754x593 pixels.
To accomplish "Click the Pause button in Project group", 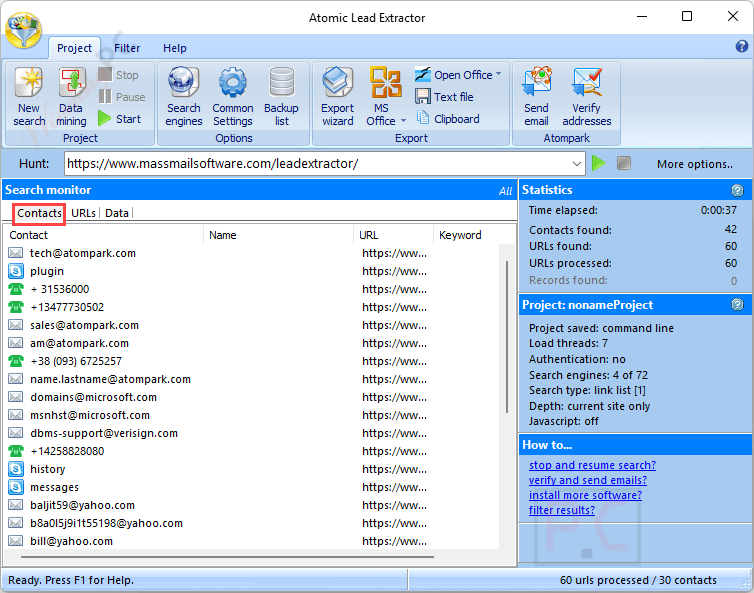I will pos(122,97).
